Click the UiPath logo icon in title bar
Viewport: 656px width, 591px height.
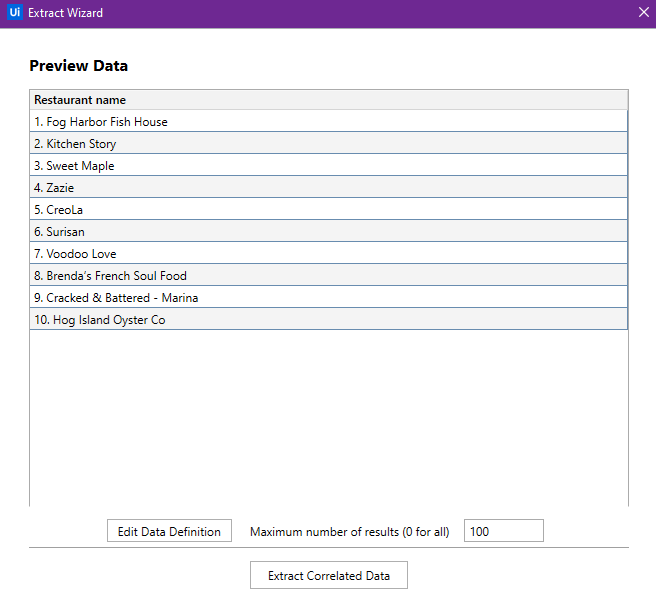15,12
